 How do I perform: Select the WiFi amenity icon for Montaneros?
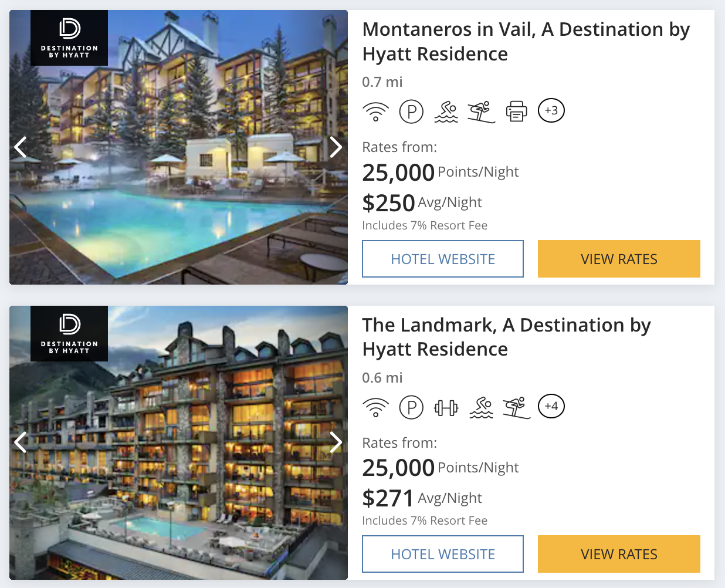coord(376,110)
